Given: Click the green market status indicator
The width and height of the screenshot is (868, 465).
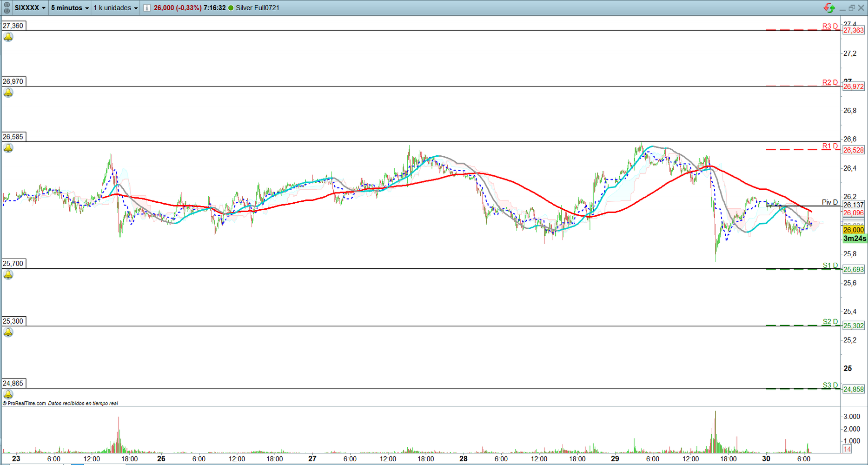Looking at the screenshot, I should tap(231, 8).
